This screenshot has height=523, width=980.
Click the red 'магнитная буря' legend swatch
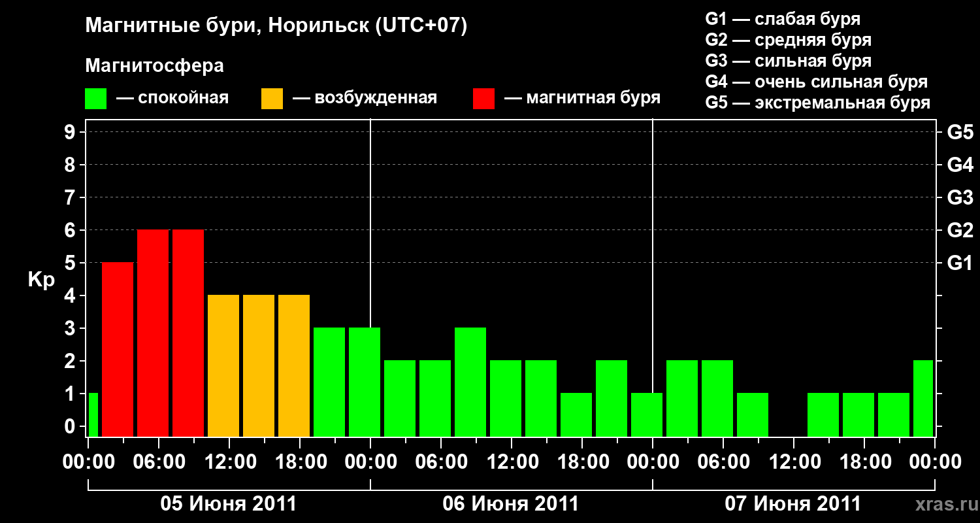[x=484, y=99]
